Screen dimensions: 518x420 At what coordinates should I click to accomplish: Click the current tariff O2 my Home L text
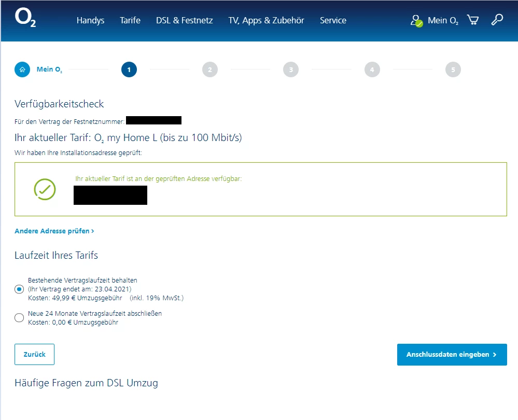coord(128,137)
